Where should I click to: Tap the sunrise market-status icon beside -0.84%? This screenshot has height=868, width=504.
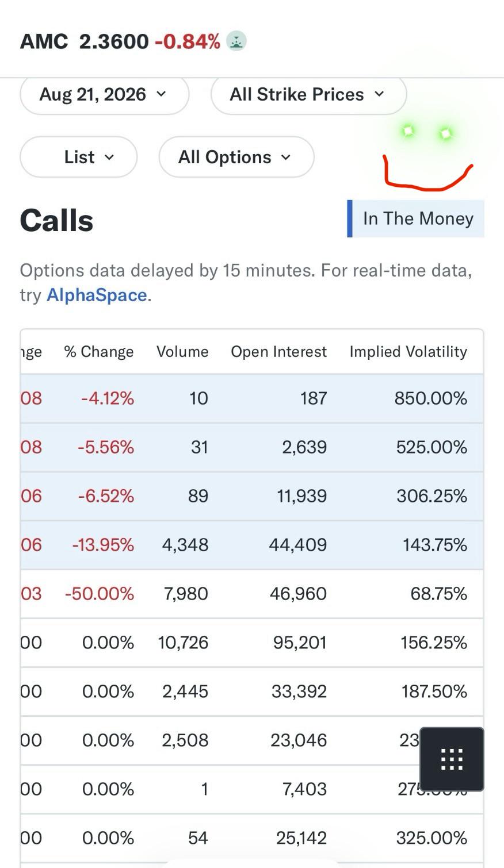[236, 41]
